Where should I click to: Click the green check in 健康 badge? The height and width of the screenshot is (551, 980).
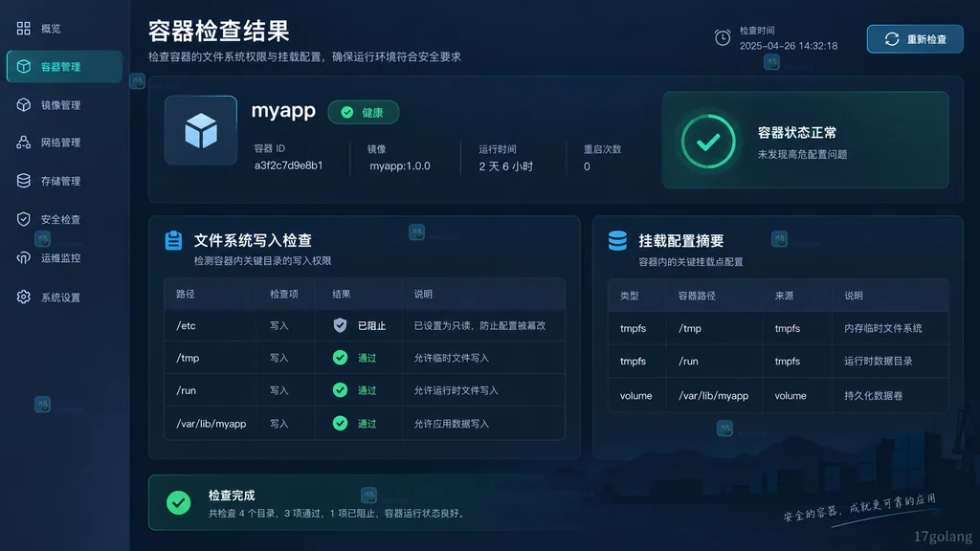click(346, 113)
